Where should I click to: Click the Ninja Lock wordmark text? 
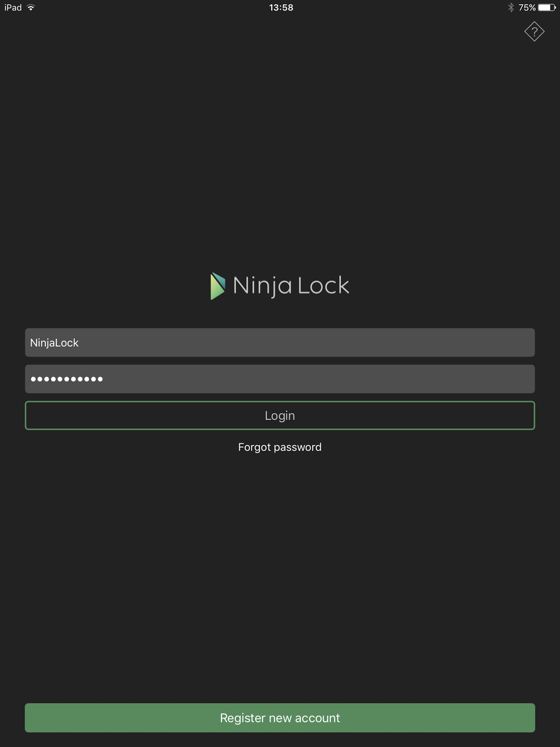(291, 286)
